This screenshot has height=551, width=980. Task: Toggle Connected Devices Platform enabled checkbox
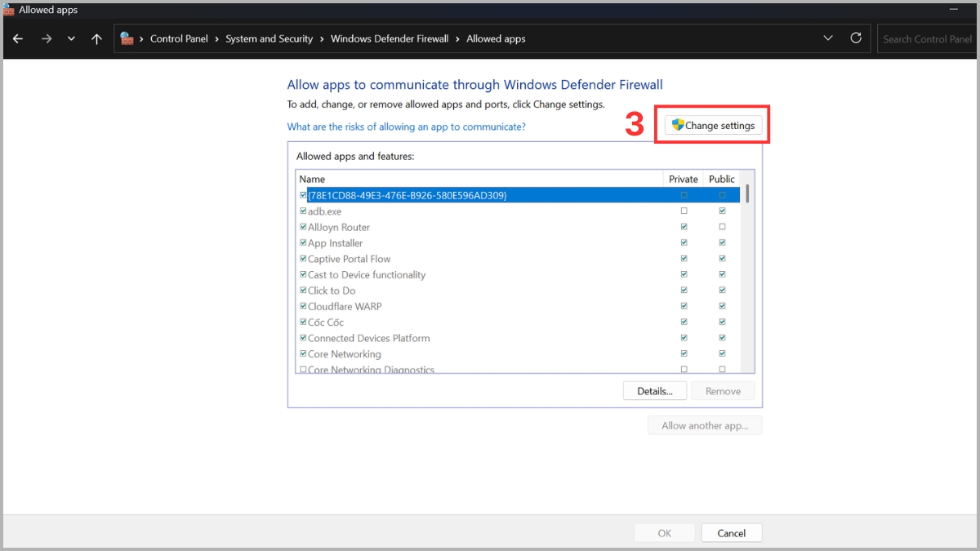point(303,338)
